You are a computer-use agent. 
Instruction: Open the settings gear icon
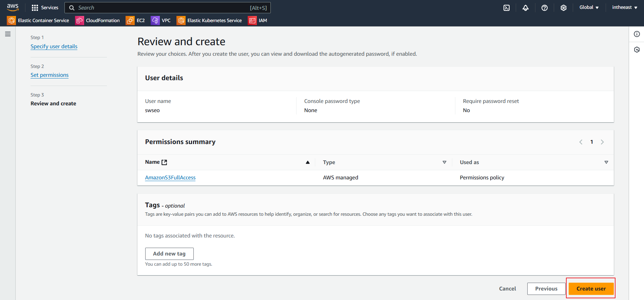click(563, 7)
